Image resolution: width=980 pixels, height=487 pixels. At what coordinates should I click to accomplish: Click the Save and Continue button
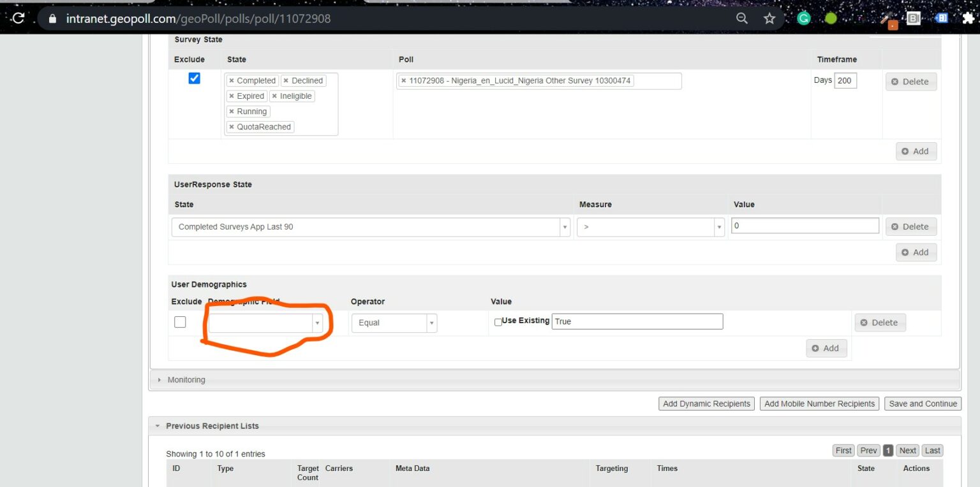coord(923,403)
